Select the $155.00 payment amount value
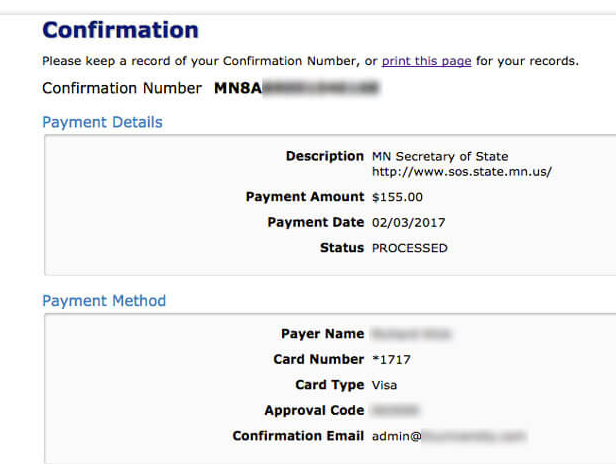Screen dimensions: 616x464 coord(397,197)
